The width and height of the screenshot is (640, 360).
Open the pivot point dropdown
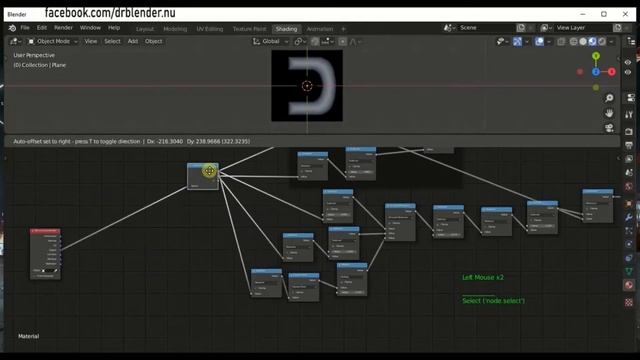[x=300, y=41]
